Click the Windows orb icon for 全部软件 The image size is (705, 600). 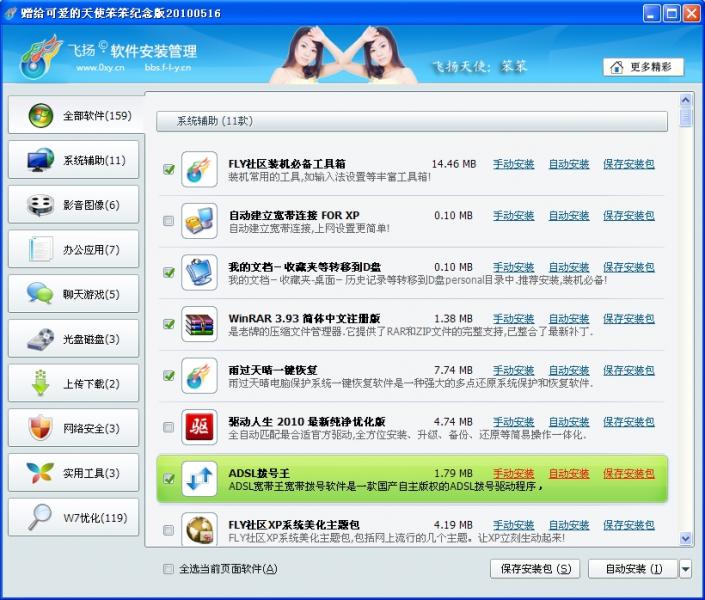(x=41, y=115)
